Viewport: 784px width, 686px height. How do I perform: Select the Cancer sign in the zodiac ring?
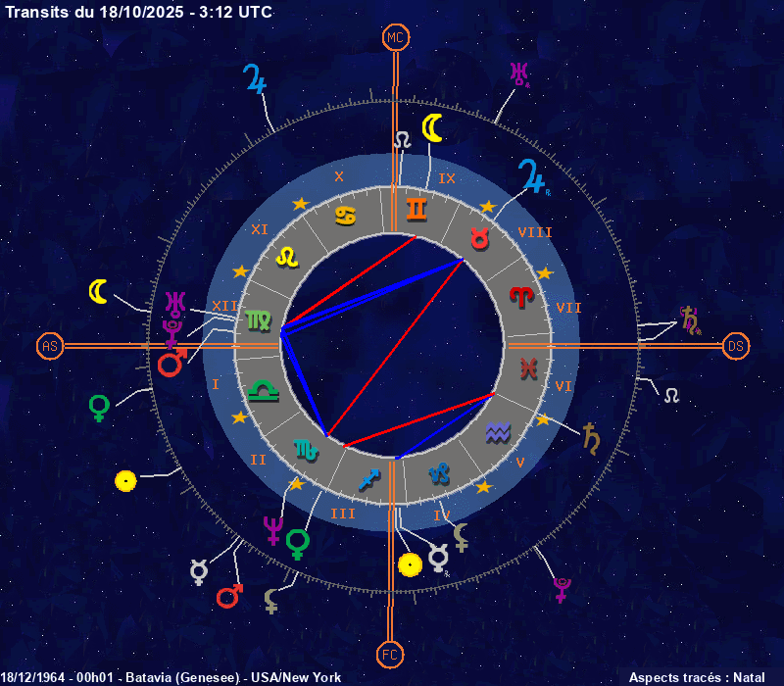(x=346, y=215)
